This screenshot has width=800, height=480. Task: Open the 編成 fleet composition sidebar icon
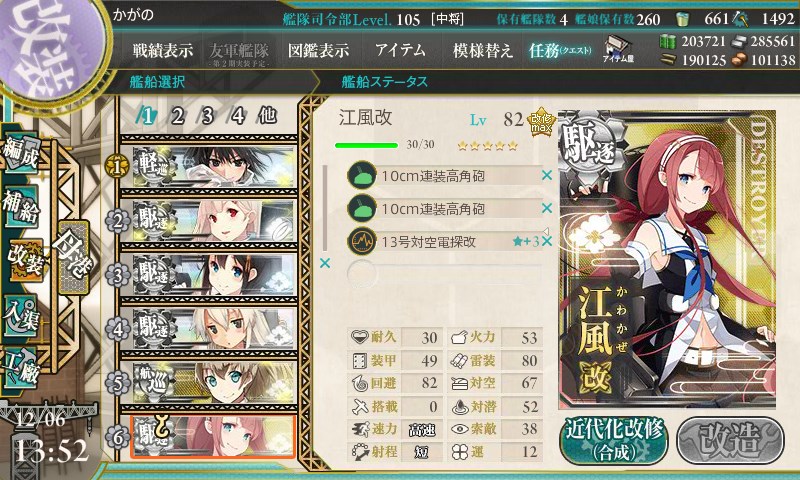21,153
